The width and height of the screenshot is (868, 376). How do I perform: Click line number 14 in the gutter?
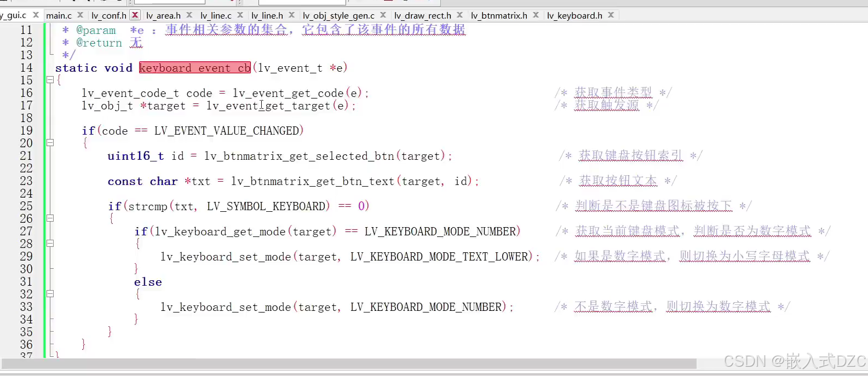26,68
